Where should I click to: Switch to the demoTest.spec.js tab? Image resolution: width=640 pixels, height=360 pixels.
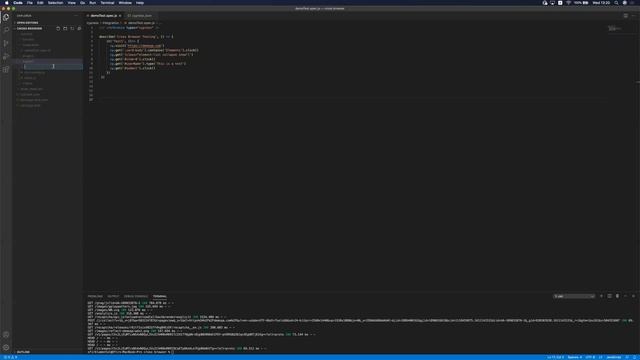tap(104, 16)
